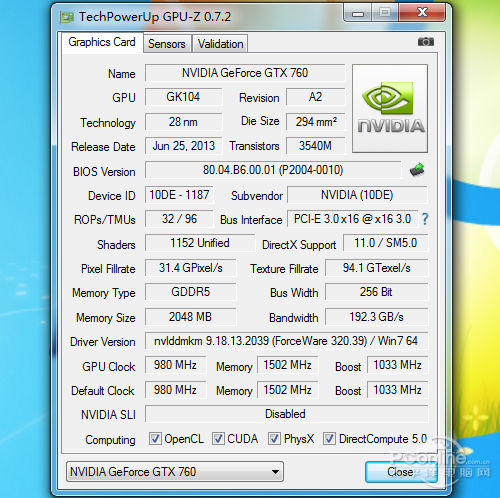This screenshot has height=498, width=500.
Task: Click the Default Clock value 980 MHz
Action: 175,390
